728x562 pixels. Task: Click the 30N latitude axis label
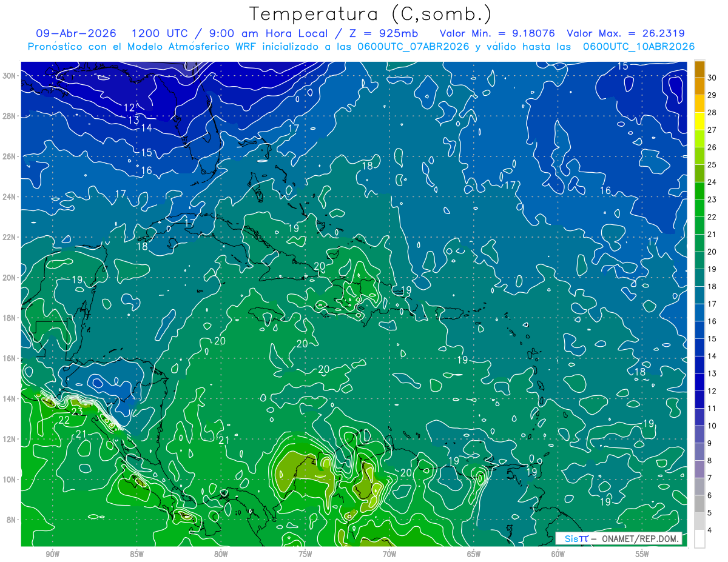pyautogui.click(x=10, y=76)
